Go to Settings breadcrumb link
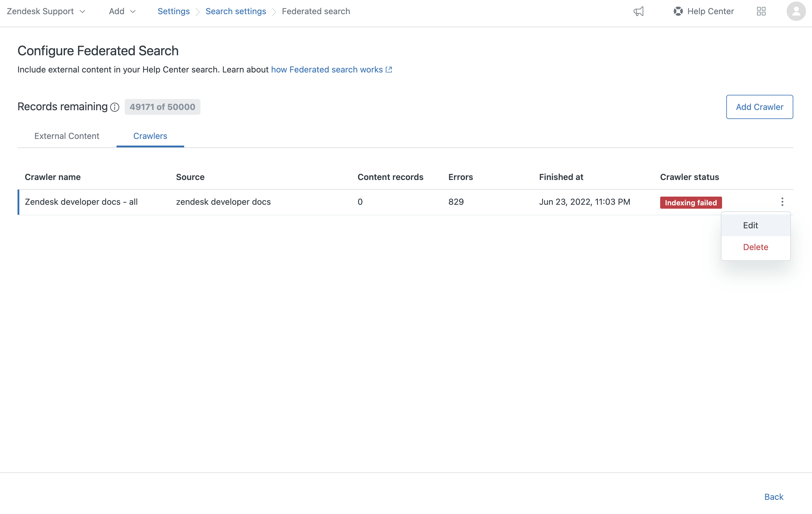 (x=174, y=11)
